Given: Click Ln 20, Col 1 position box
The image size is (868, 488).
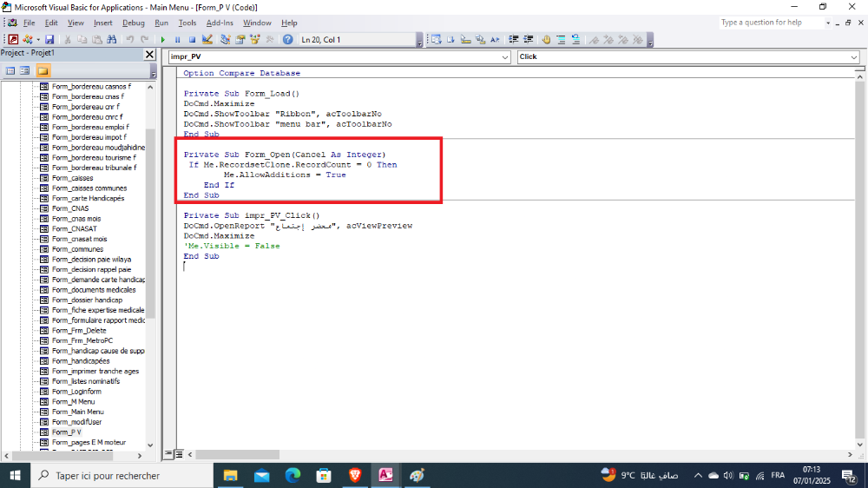Looking at the screenshot, I should 357,39.
